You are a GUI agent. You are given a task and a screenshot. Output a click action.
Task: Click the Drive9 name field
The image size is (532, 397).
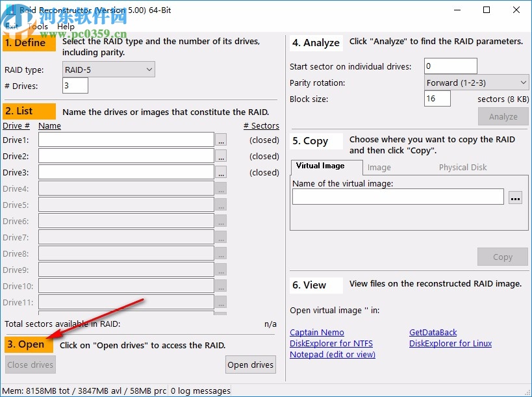(126, 270)
